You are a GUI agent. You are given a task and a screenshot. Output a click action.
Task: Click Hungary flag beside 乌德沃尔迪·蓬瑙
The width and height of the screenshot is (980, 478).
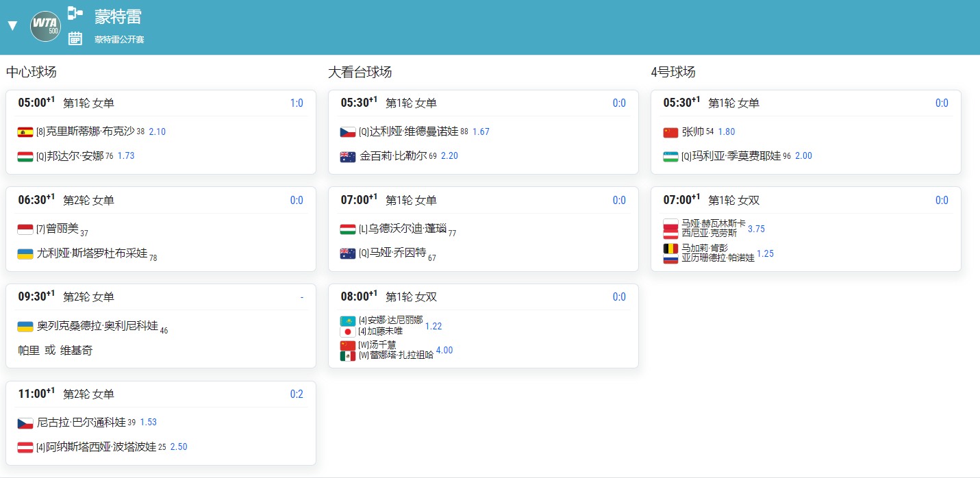coord(348,229)
